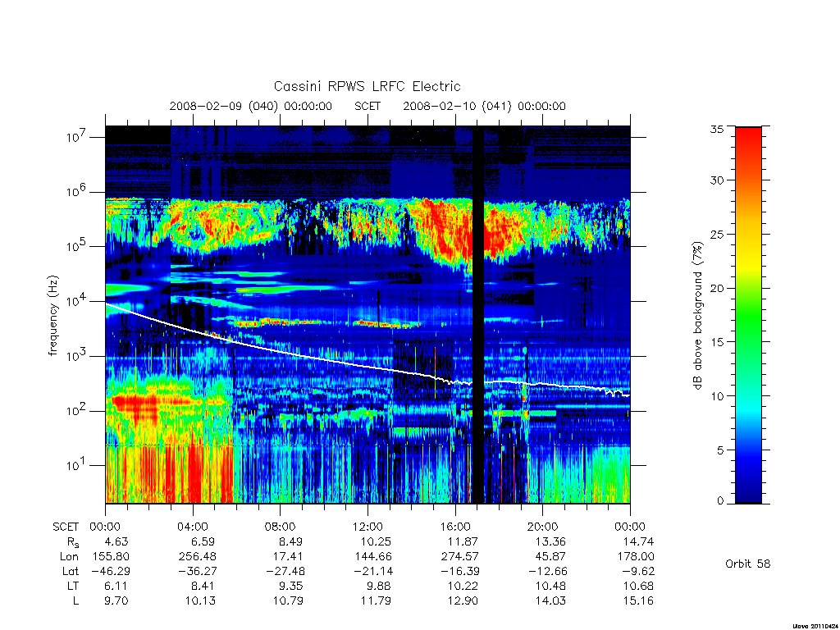Viewport: 840px width, 630px height.
Task: Click the Lat value -21.14
Action: [373, 571]
